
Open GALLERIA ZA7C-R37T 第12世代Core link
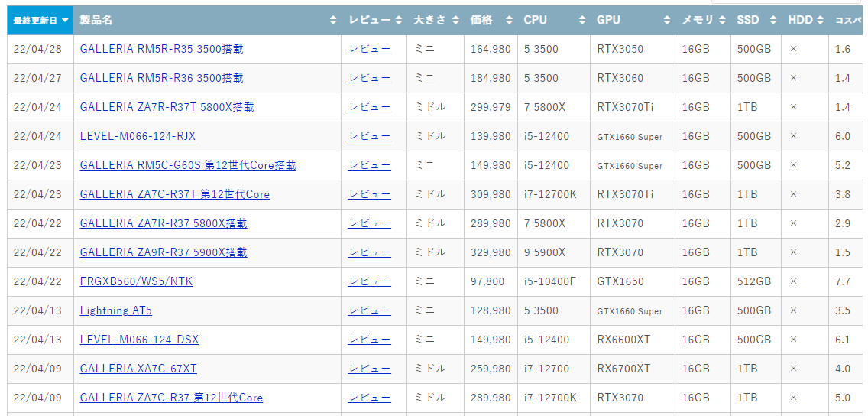[175, 194]
